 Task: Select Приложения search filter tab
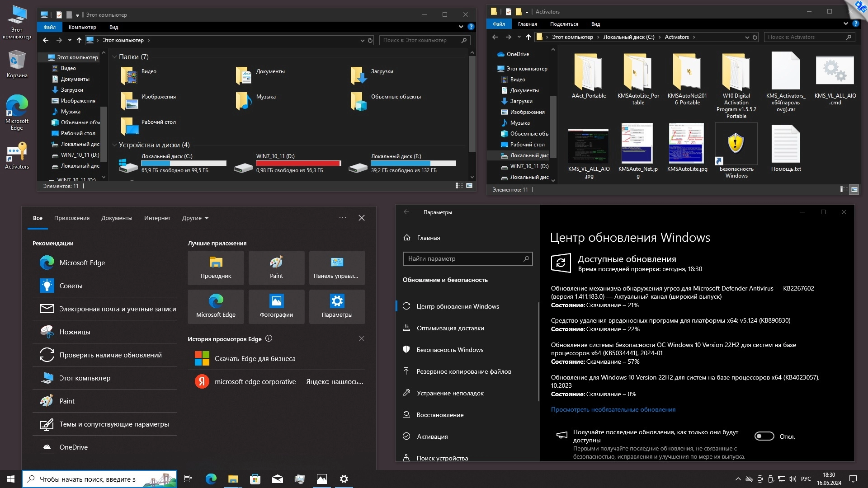72,218
